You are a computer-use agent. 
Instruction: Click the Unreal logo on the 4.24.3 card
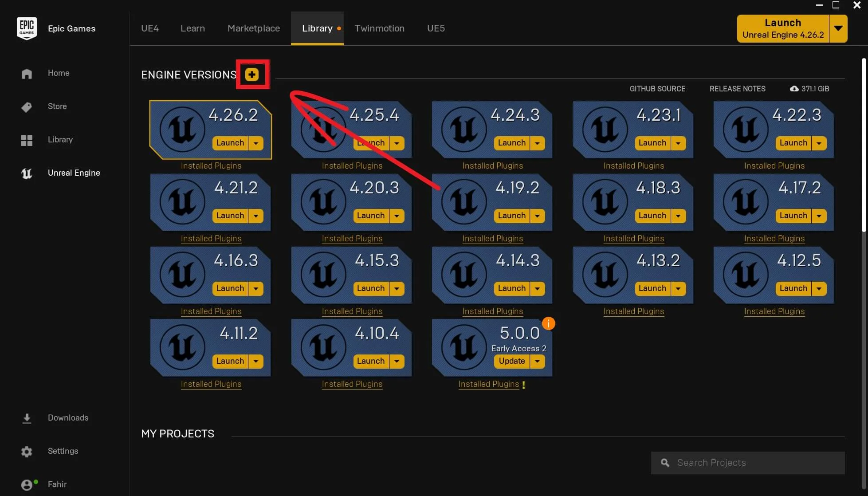click(x=464, y=130)
